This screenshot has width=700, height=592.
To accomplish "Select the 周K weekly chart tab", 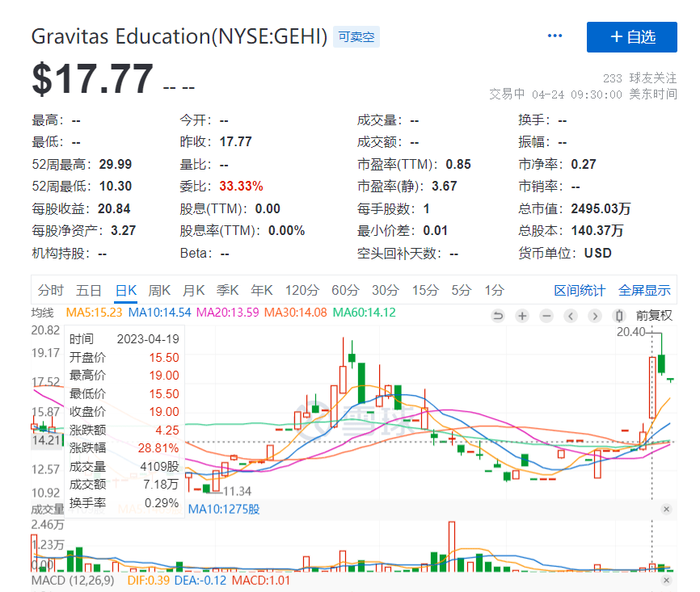I will click(160, 290).
